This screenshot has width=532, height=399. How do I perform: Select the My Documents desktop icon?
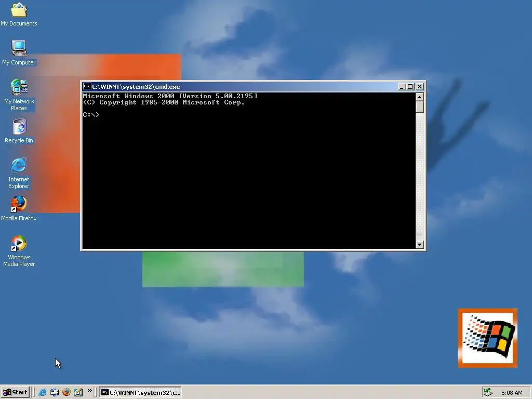point(19,14)
